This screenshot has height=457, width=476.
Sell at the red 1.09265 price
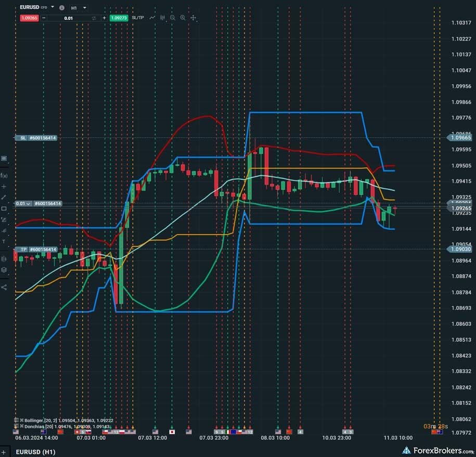[29, 18]
